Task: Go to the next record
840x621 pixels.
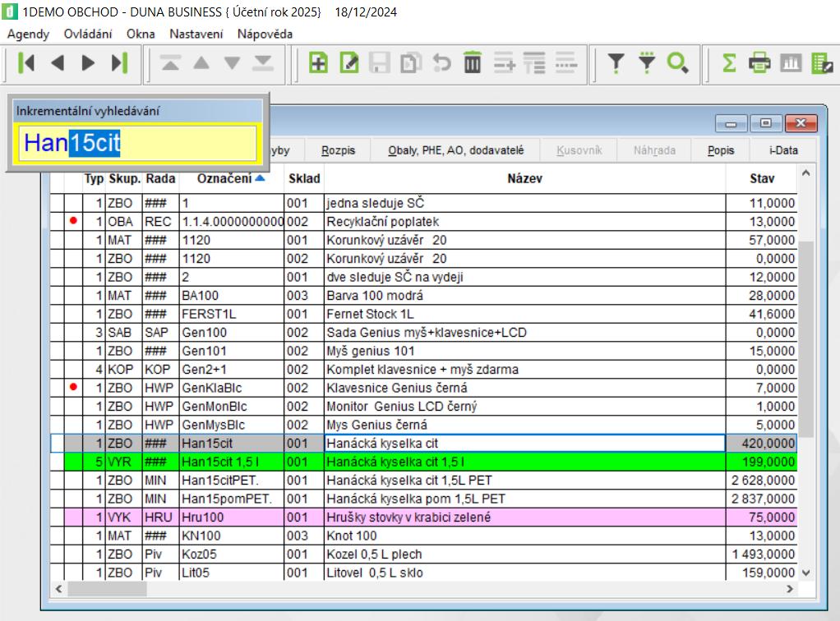Action: [89, 63]
